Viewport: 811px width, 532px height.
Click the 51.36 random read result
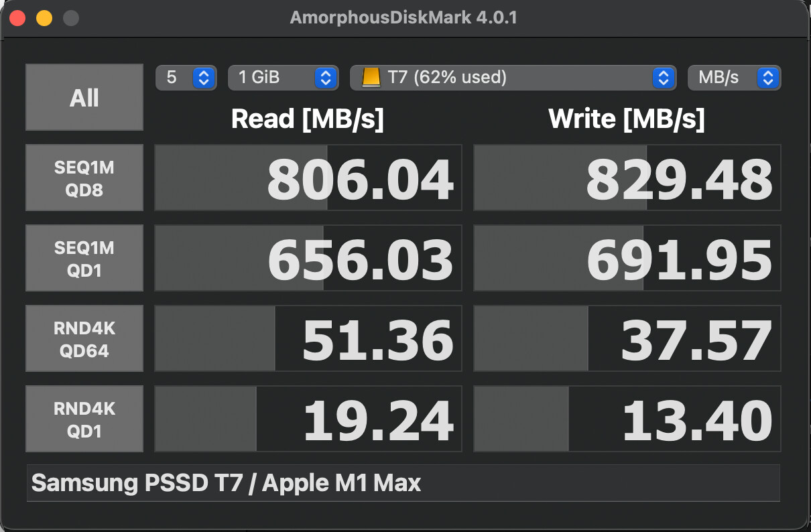(308, 339)
